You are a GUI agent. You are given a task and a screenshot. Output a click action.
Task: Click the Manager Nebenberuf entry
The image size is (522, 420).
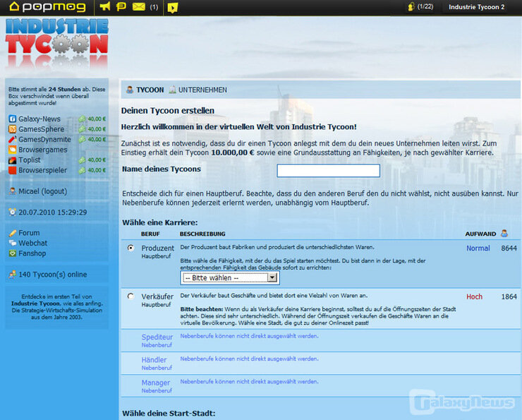[x=157, y=386]
